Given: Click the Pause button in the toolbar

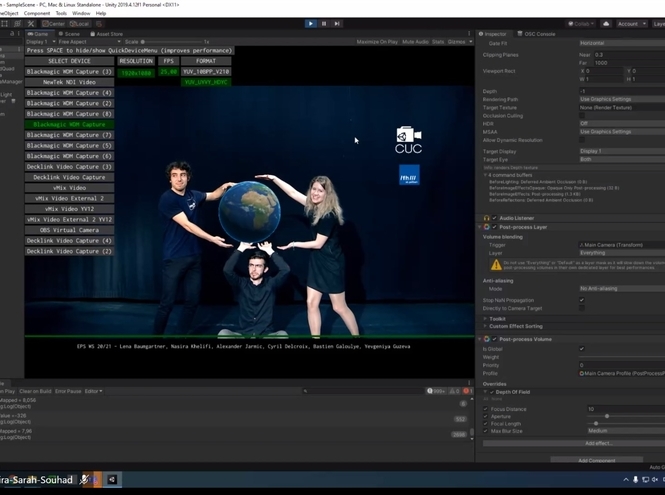Looking at the screenshot, I should pos(326,23).
